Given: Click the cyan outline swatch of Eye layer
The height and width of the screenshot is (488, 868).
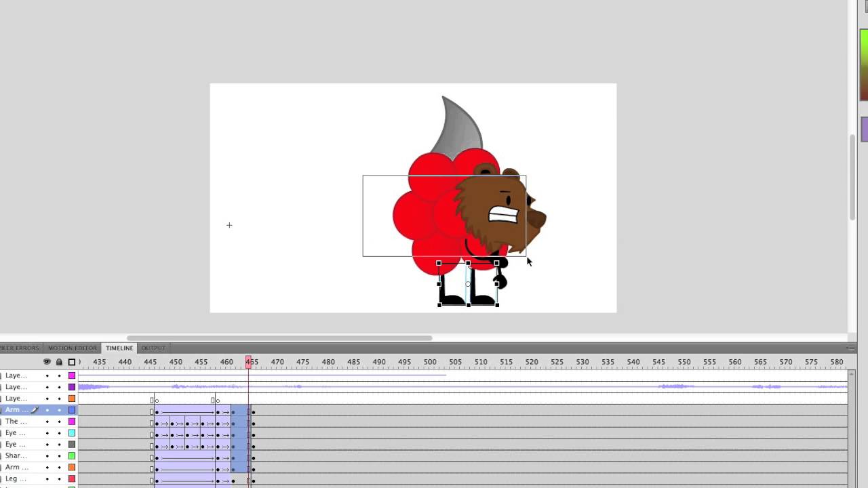Looking at the screenshot, I should point(72,433).
